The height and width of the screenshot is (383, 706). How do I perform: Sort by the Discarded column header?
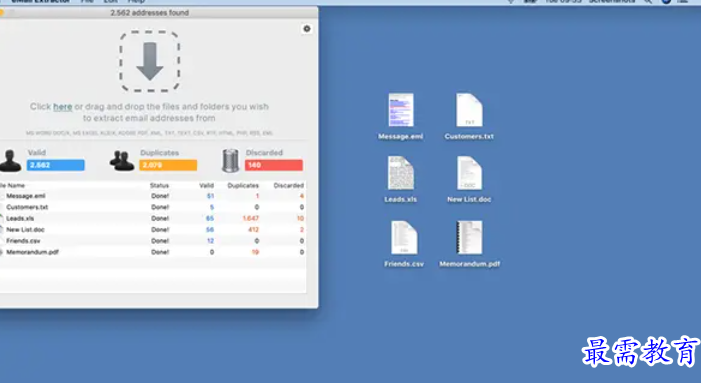click(x=289, y=185)
